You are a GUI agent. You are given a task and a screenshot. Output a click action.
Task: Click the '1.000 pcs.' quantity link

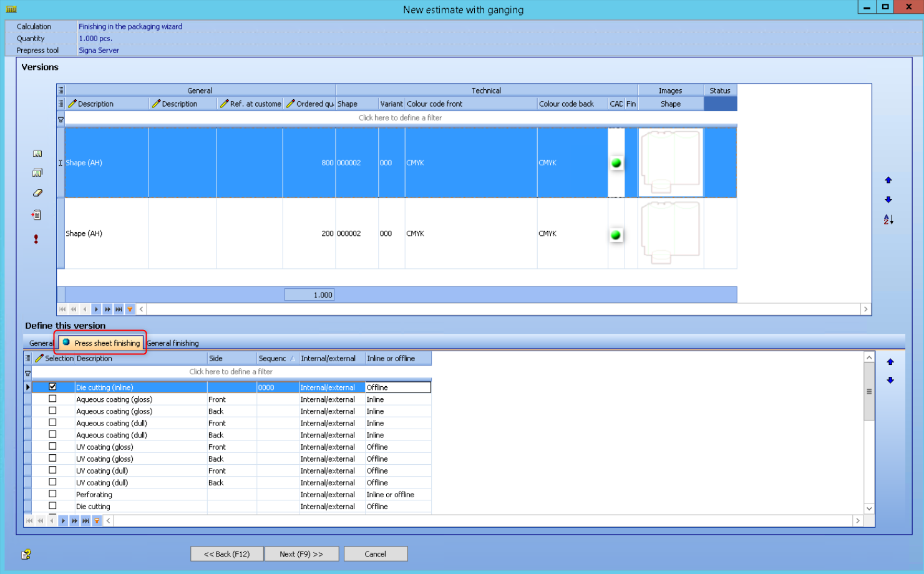point(95,39)
